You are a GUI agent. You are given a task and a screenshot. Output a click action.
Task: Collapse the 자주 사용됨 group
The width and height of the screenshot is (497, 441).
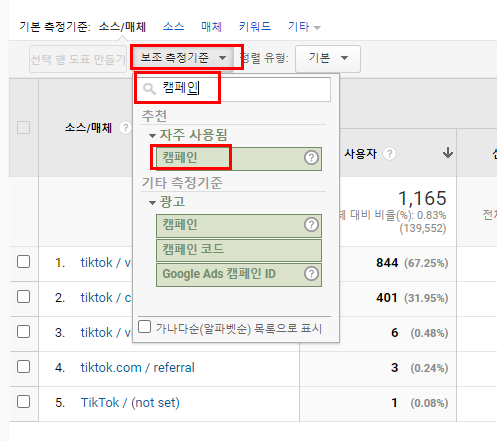click(x=152, y=136)
